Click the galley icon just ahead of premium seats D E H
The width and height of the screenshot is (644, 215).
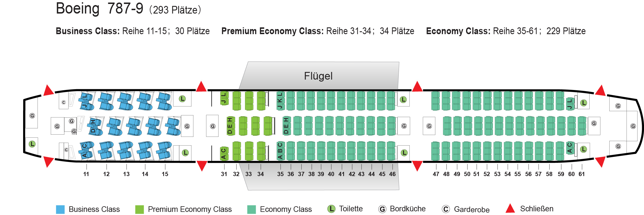click(x=213, y=126)
